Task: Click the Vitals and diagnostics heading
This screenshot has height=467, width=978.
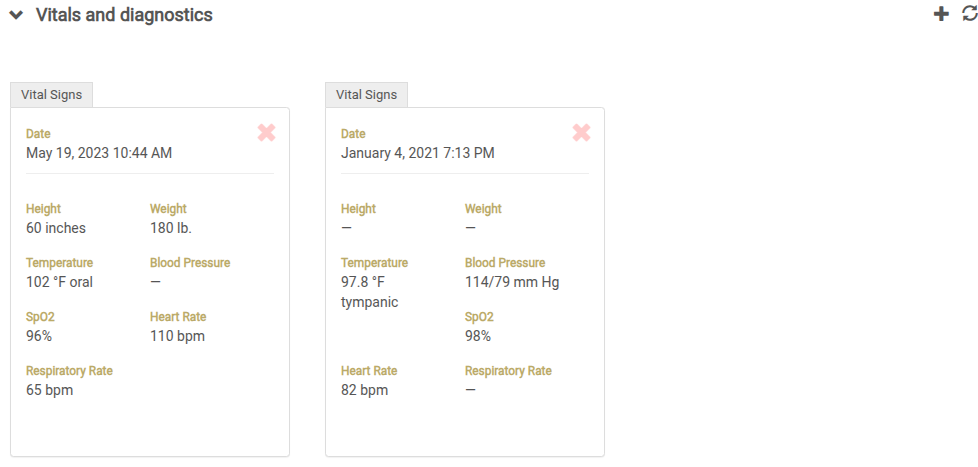Action: (x=124, y=15)
